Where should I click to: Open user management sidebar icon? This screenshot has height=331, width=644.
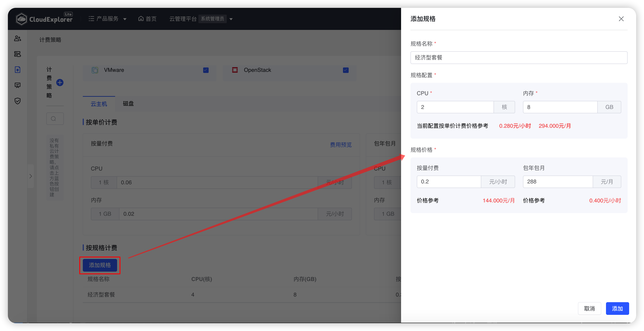pyautogui.click(x=17, y=38)
